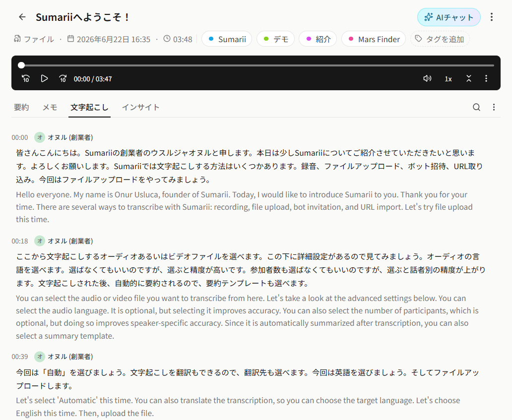Click the speaker avatar at 00:00
Screen dimensions: 512x420
pyautogui.click(x=40, y=137)
